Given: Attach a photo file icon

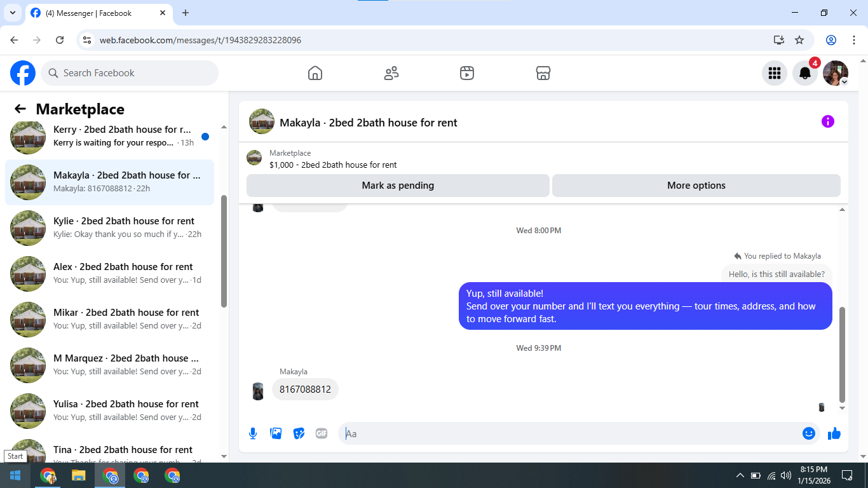Looking at the screenshot, I should 276,433.
